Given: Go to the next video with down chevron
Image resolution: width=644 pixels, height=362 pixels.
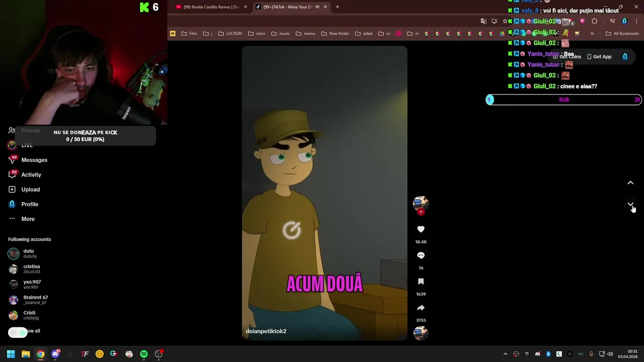Looking at the screenshot, I should coord(630,205).
